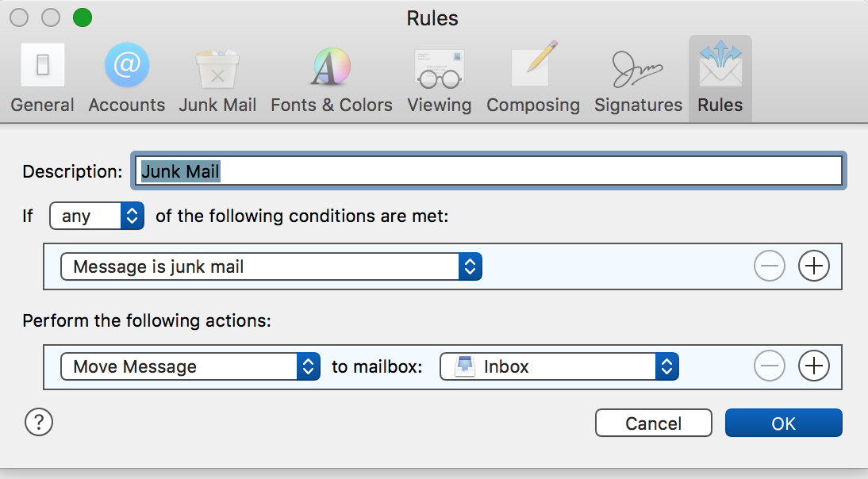The height and width of the screenshot is (479, 868).
Task: Add a new condition with plus button
Action: 814,266
